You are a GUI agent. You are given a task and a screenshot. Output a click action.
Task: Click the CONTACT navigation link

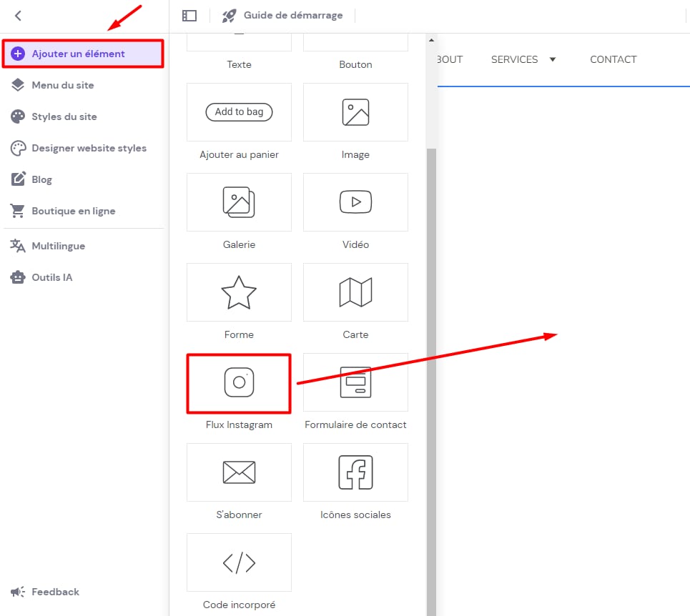pyautogui.click(x=613, y=59)
